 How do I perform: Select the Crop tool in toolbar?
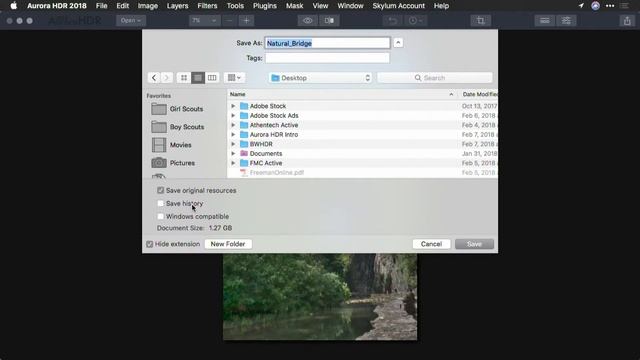[x=480, y=20]
